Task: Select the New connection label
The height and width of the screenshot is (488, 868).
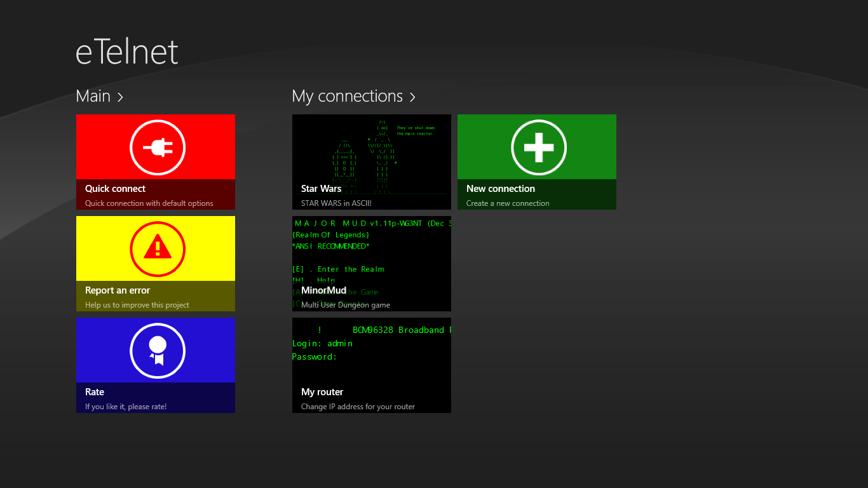Action: click(501, 189)
